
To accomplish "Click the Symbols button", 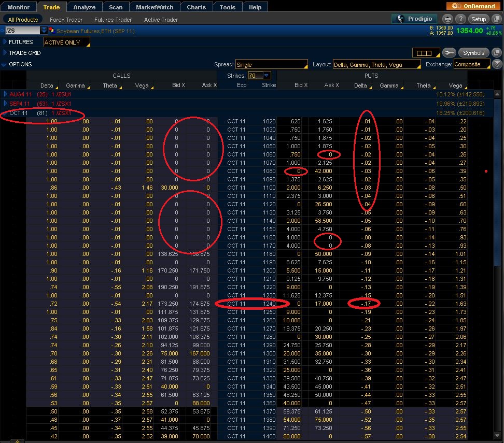I will [473, 53].
